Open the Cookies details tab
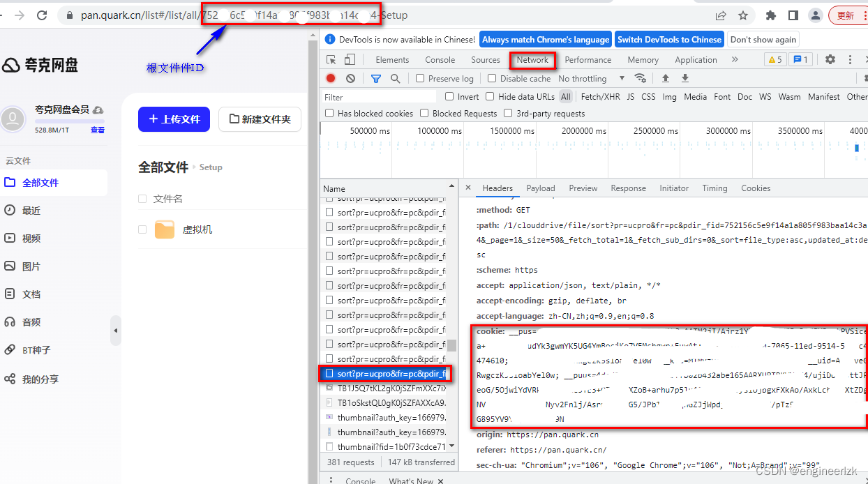 pyautogui.click(x=756, y=188)
